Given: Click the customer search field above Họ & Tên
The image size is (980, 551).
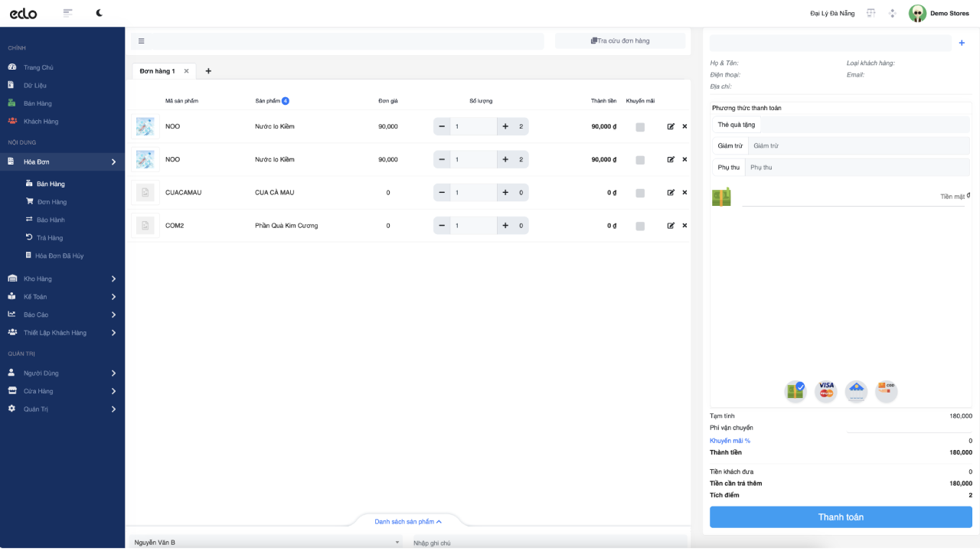Looking at the screenshot, I should click(831, 43).
